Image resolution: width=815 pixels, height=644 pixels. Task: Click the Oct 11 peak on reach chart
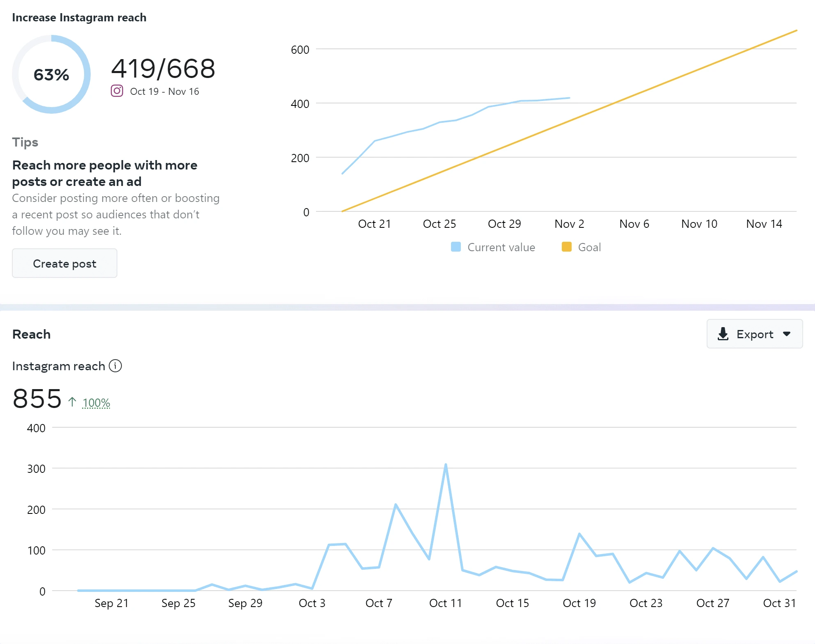click(x=446, y=465)
